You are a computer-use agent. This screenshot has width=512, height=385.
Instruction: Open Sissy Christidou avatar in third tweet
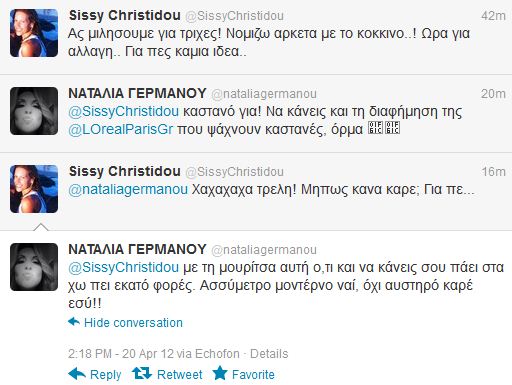tap(34, 189)
